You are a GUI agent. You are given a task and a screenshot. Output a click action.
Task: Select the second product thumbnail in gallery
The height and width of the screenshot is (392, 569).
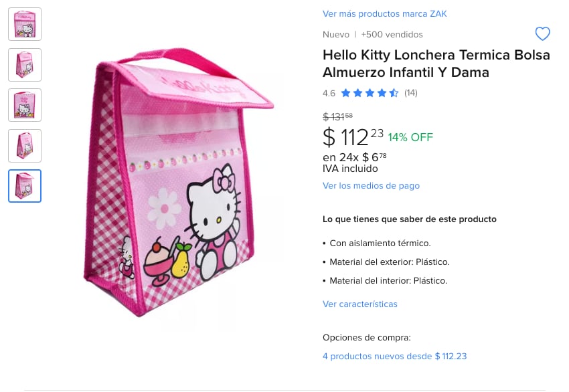coord(25,65)
